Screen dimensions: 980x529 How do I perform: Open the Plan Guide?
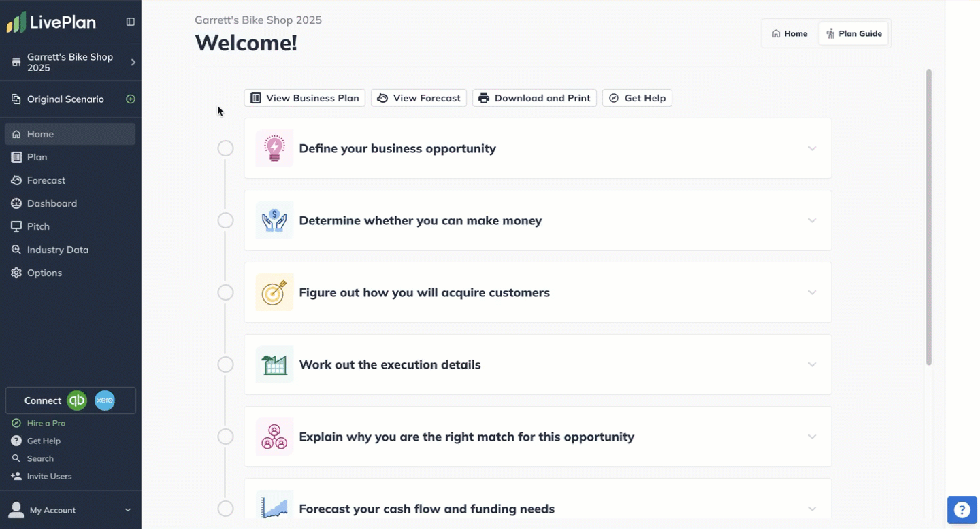pyautogui.click(x=853, y=33)
